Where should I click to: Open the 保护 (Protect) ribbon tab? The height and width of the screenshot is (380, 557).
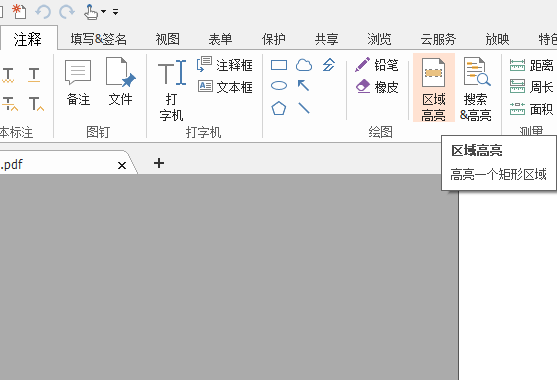point(274,39)
